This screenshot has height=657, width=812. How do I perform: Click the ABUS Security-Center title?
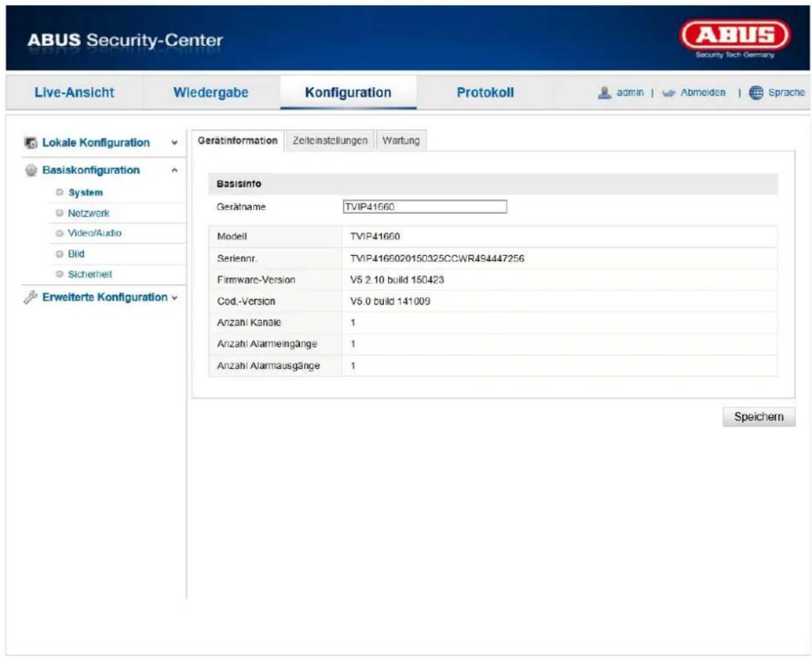[125, 40]
